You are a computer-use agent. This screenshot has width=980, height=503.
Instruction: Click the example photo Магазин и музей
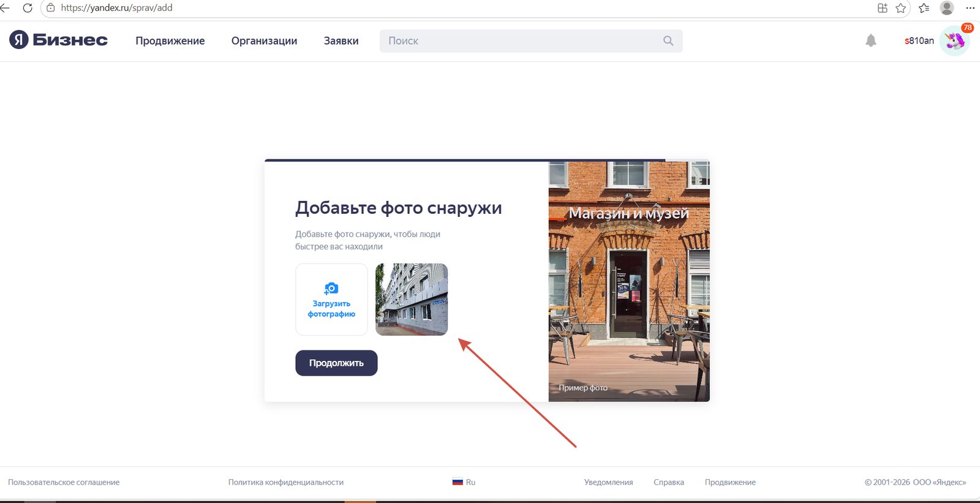click(x=629, y=281)
